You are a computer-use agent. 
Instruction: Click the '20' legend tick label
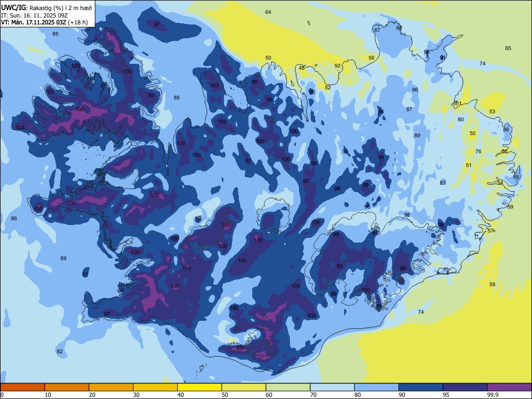[x=92, y=395]
